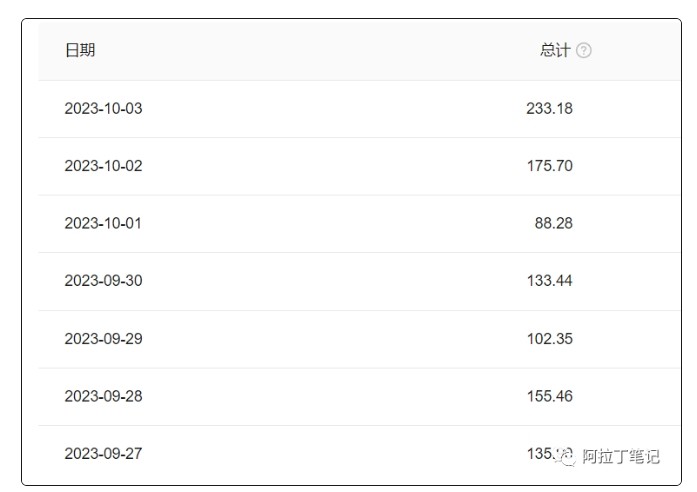Click the total value 102.35
The height and width of the screenshot is (492, 697).
click(x=549, y=339)
